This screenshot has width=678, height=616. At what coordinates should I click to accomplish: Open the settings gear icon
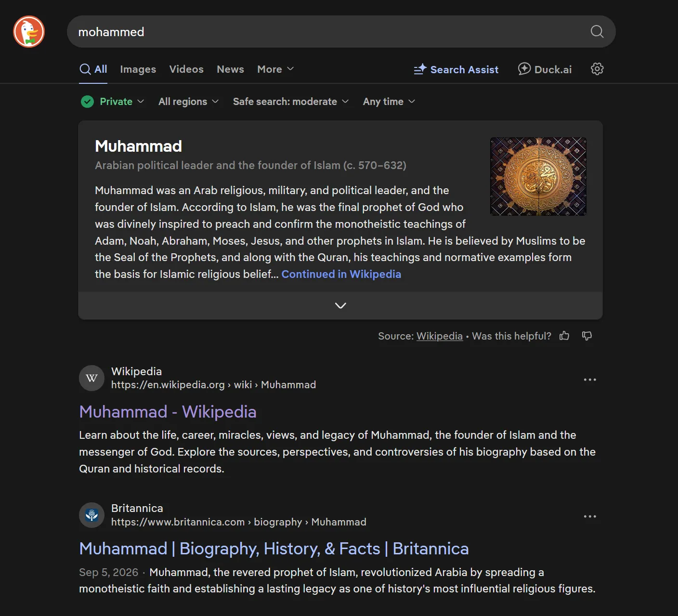coord(597,69)
